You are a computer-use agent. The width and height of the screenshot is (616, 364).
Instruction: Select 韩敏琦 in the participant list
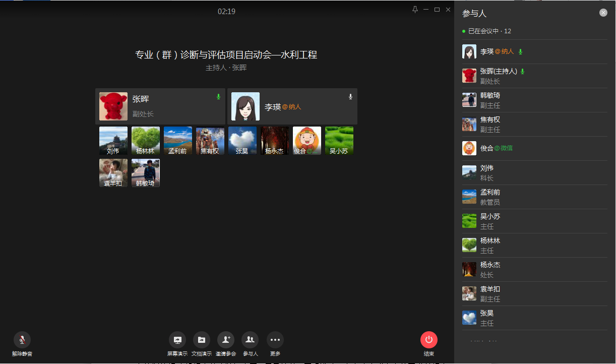tap(534, 100)
